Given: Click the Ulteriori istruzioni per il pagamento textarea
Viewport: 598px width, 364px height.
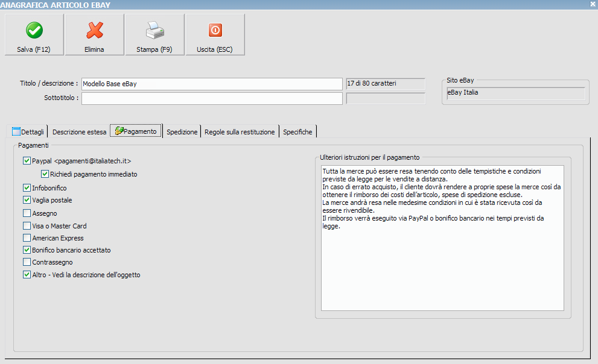Looking at the screenshot, I should 442,238.
